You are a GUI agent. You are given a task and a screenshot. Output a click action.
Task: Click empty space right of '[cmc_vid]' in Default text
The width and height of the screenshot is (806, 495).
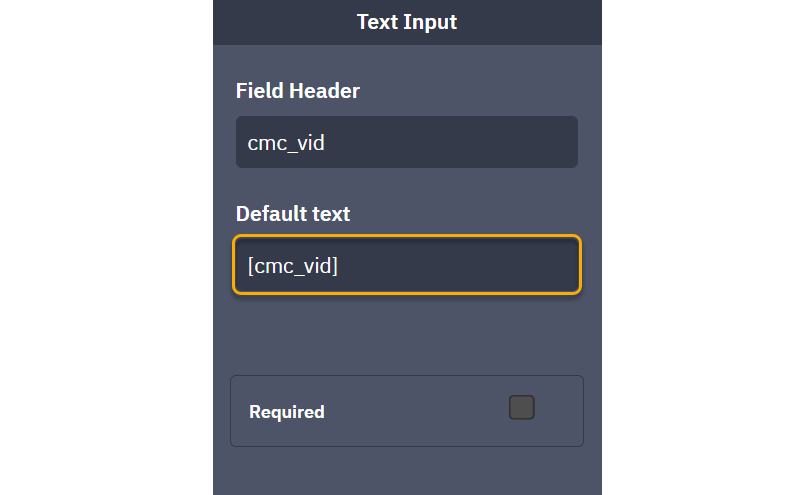click(470, 265)
